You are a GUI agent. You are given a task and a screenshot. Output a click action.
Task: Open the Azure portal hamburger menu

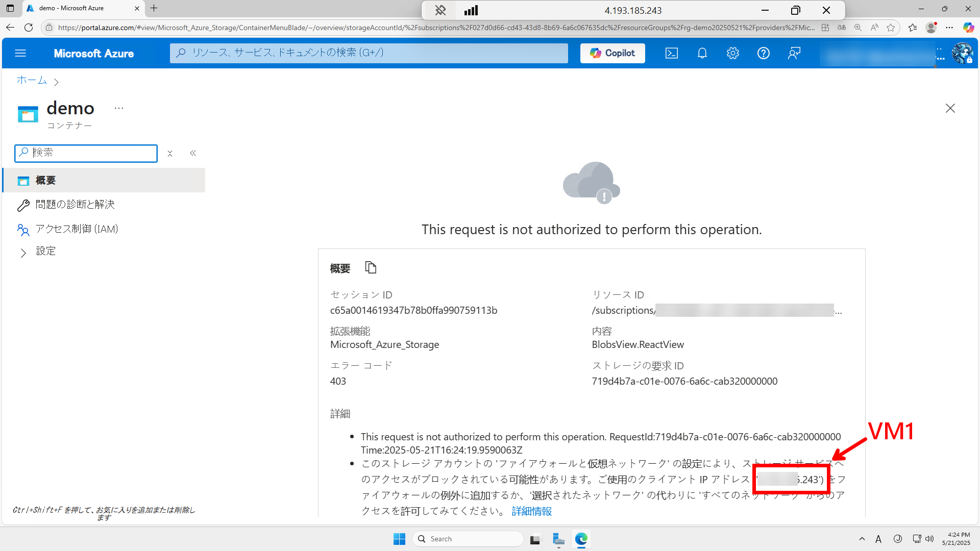[20, 53]
